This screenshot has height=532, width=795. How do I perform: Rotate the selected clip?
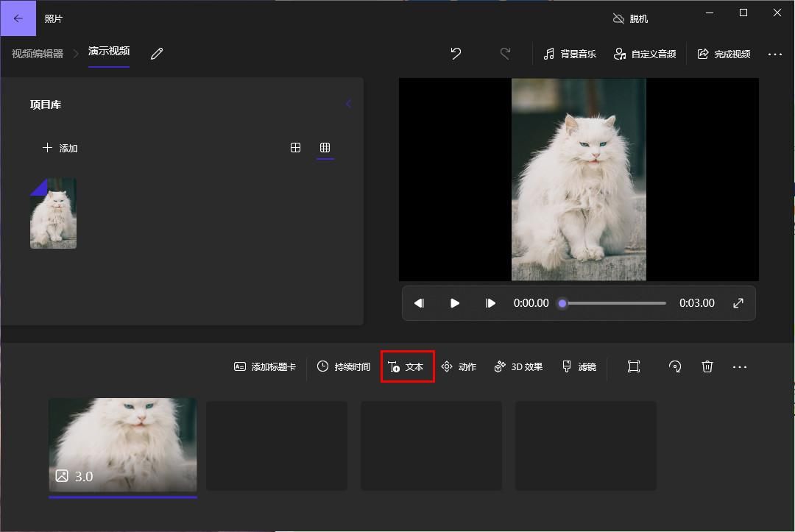point(675,366)
